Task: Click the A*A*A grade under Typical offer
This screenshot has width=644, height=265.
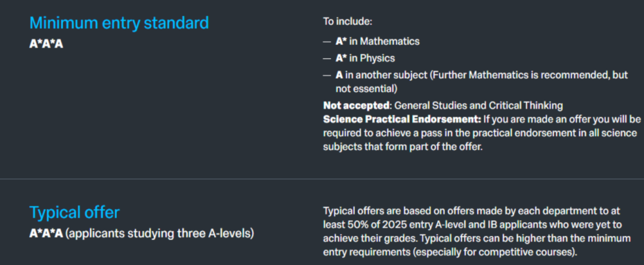Action: pos(46,233)
